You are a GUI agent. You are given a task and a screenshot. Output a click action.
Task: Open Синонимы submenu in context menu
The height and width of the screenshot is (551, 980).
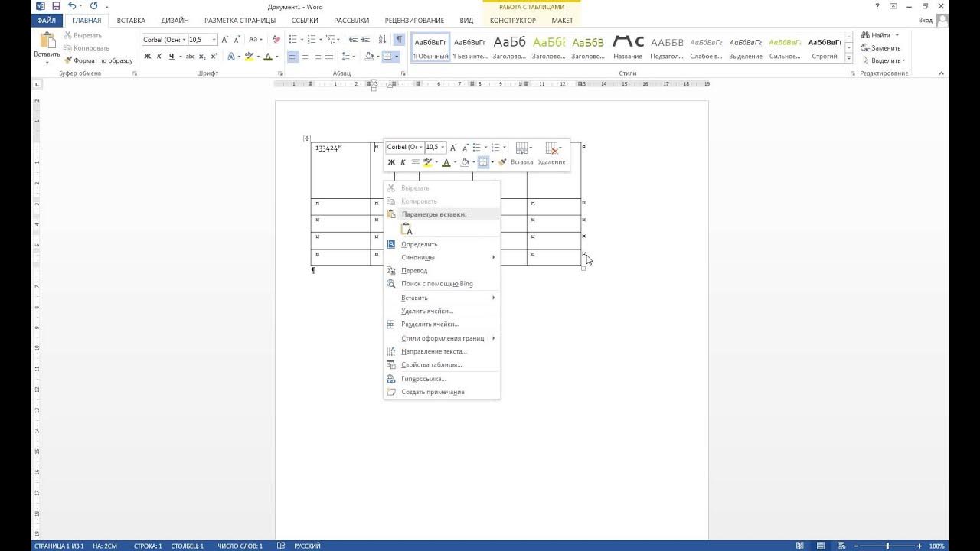click(x=442, y=257)
